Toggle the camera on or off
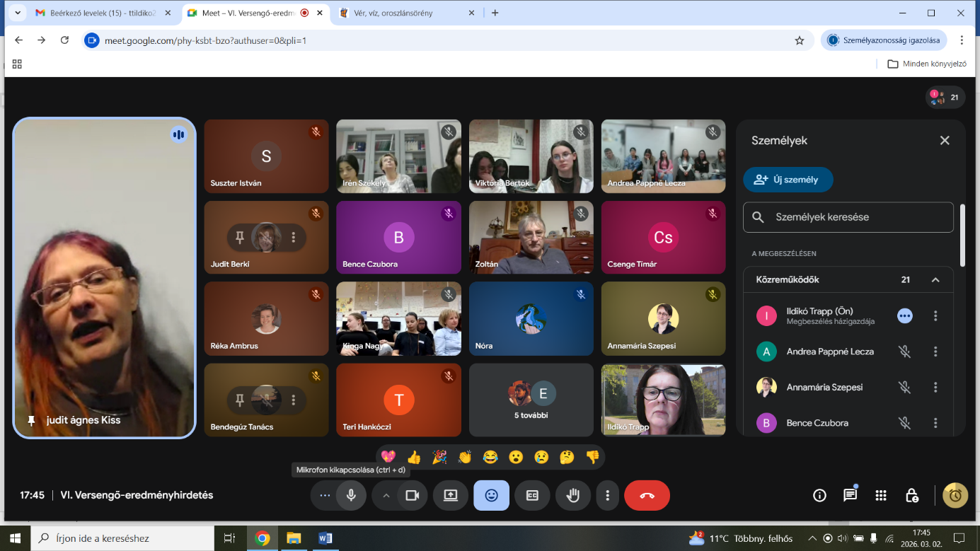The width and height of the screenshot is (980, 551). coord(412,496)
